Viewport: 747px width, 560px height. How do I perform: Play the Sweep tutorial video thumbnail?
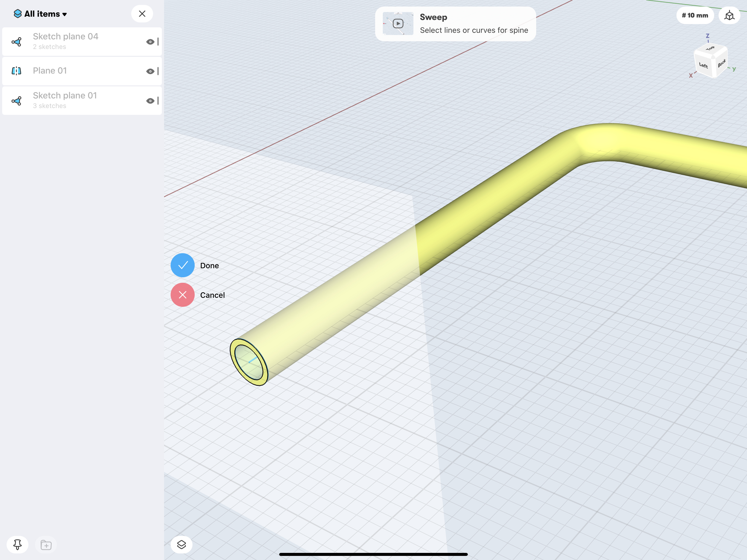pos(398,24)
